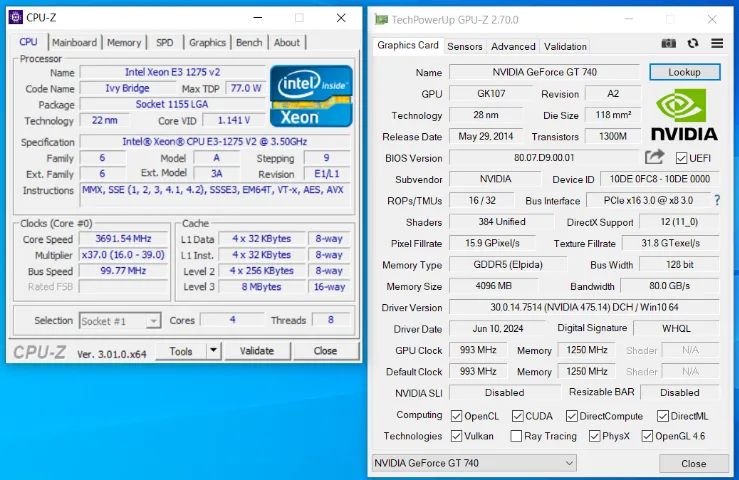This screenshot has height=480, width=739.
Task: Click the Release Date May 29, 2014
Action: coord(486,136)
